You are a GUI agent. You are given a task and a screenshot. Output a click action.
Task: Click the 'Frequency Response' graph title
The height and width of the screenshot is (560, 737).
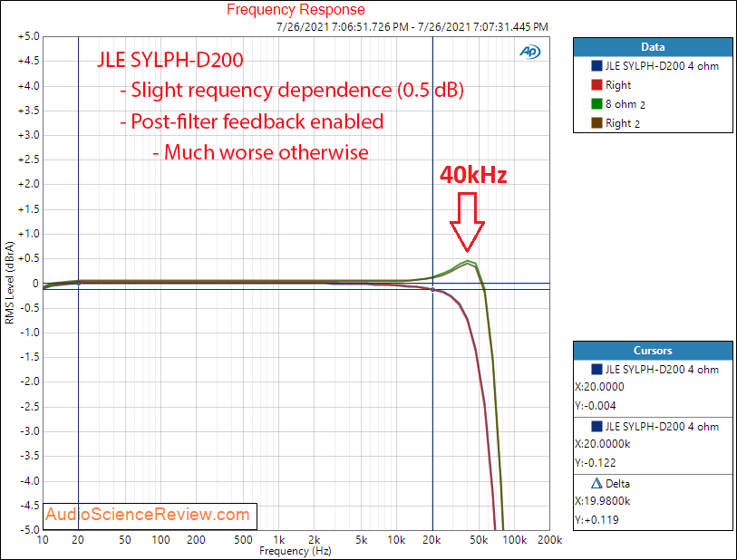[x=296, y=9]
